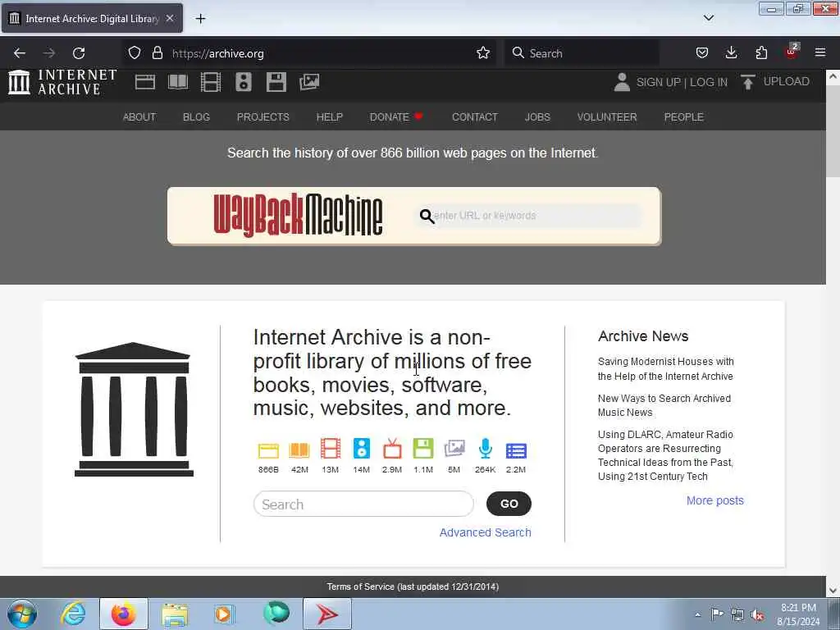Open the Firefox downloads icon
The image size is (840, 630).
(731, 53)
